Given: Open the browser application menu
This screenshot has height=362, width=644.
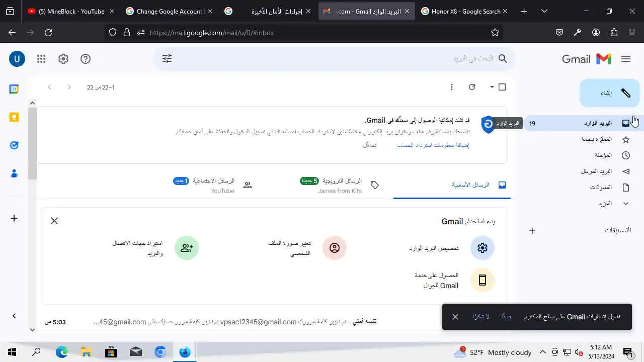Looking at the screenshot, I should click(x=632, y=32).
